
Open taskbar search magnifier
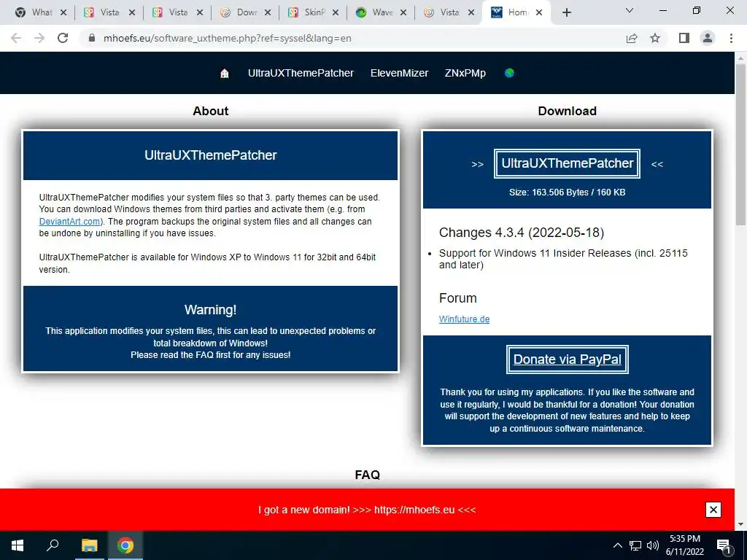(53, 545)
